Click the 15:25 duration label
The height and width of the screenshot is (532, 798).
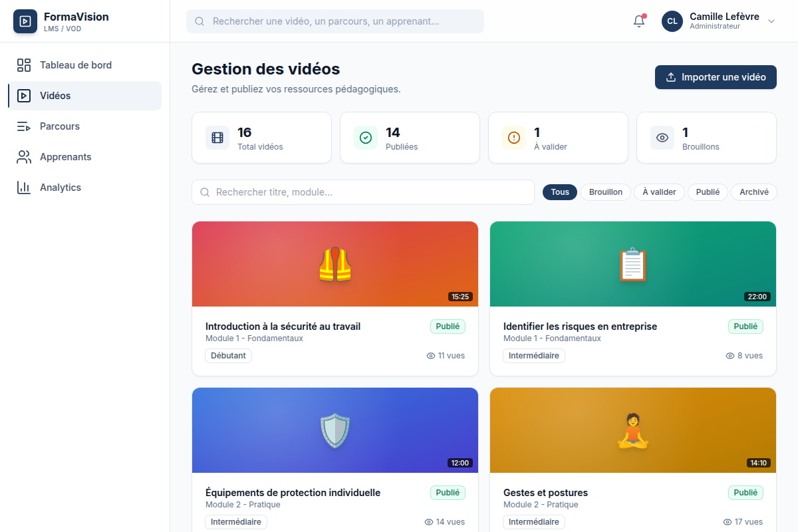(x=460, y=297)
